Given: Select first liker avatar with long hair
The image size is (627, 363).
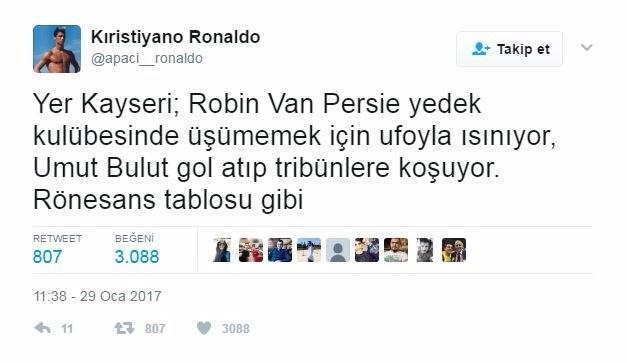Looking at the screenshot, I should [x=222, y=250].
